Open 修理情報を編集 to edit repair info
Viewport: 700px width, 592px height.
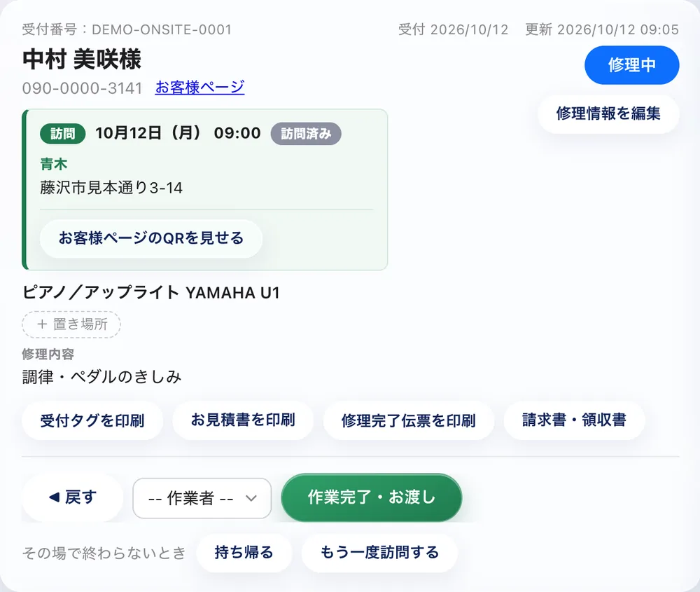click(608, 113)
